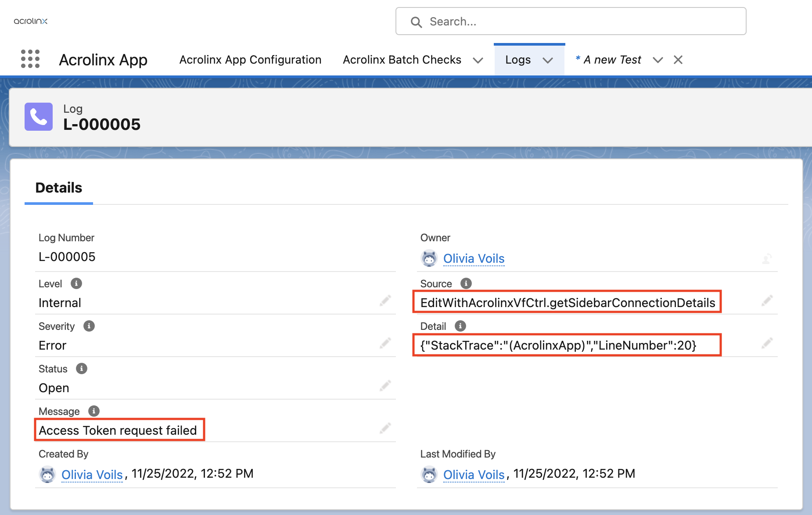Click the Severity field info icon

(89, 326)
